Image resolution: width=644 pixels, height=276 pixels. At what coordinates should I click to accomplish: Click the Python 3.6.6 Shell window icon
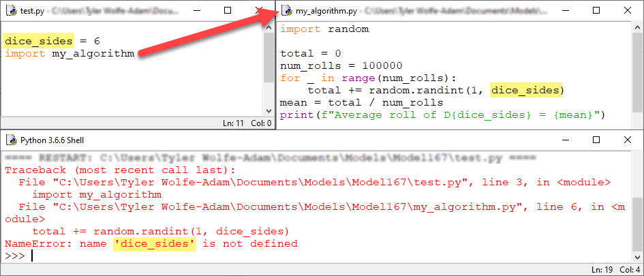[12, 140]
